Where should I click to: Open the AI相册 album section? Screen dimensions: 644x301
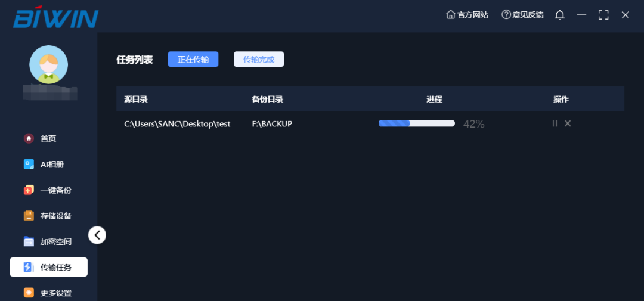44,165
